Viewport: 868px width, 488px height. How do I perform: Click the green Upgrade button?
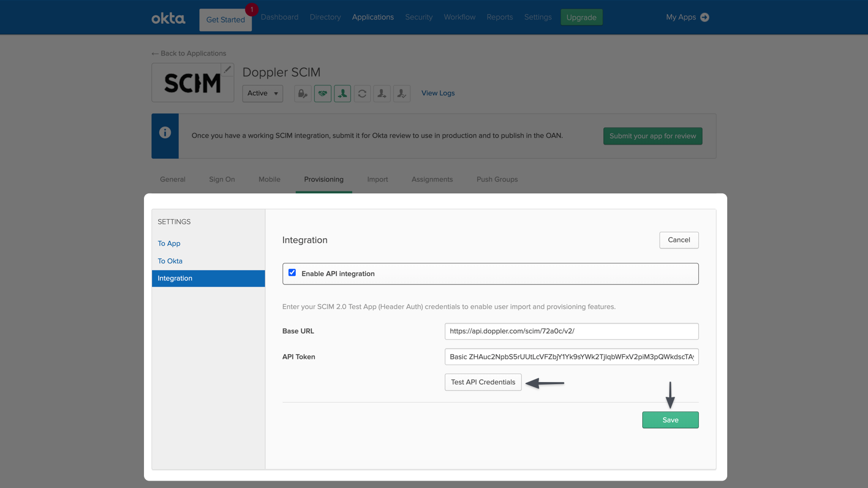pyautogui.click(x=581, y=17)
